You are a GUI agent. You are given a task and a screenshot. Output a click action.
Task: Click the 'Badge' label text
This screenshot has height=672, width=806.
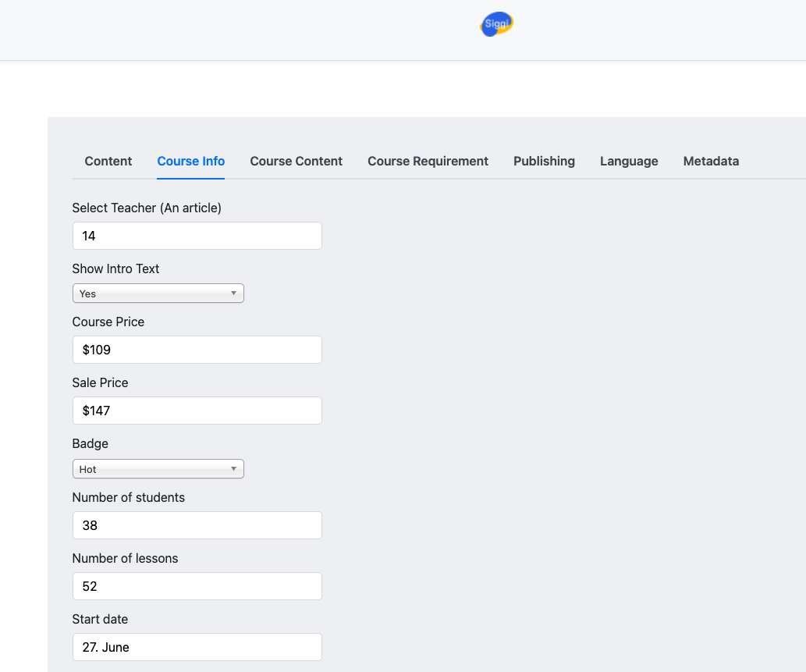click(91, 443)
